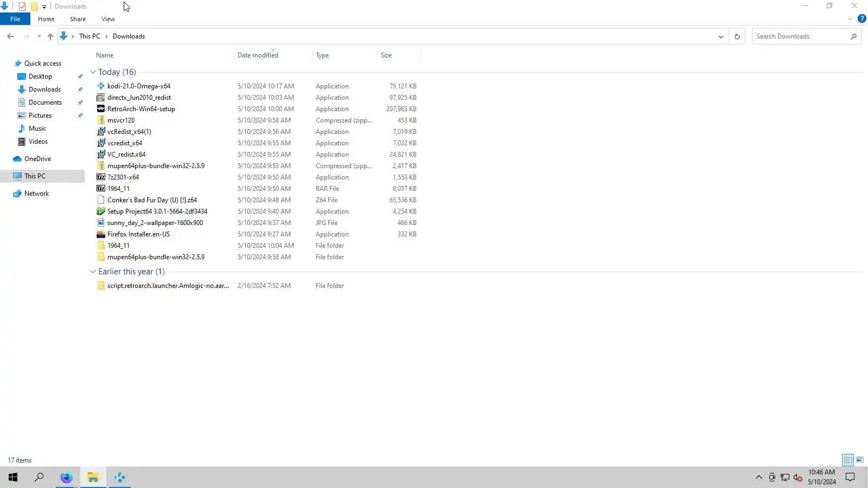Image resolution: width=868 pixels, height=488 pixels.
Task: Click the sunny_day_2-wallpaper image file icon
Action: click(101, 223)
